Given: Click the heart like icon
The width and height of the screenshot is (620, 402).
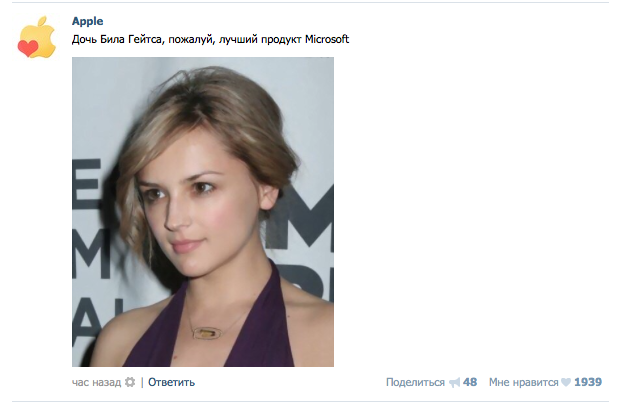Looking at the screenshot, I should coord(566,382).
